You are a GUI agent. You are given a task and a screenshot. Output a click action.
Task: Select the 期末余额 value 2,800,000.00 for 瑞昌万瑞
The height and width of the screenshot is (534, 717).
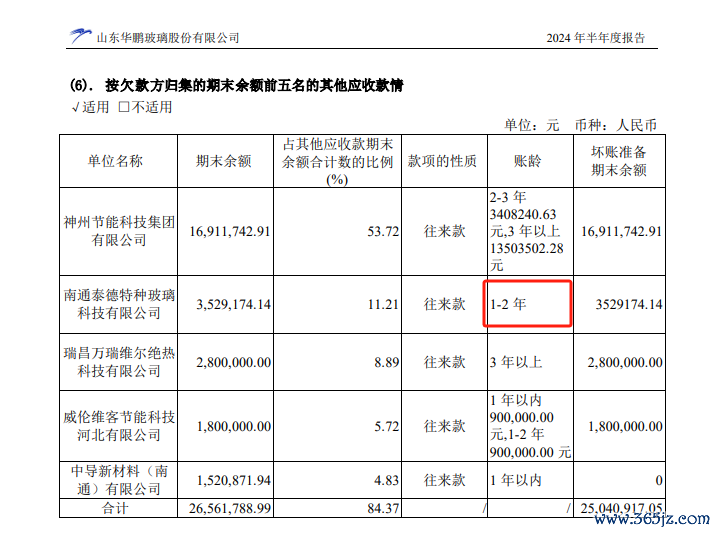pos(233,363)
